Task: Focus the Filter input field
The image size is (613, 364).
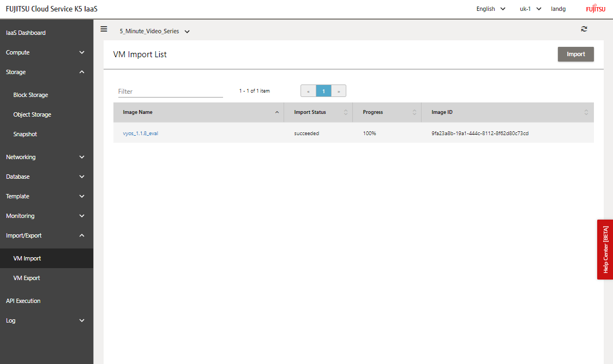Action: pos(171,92)
